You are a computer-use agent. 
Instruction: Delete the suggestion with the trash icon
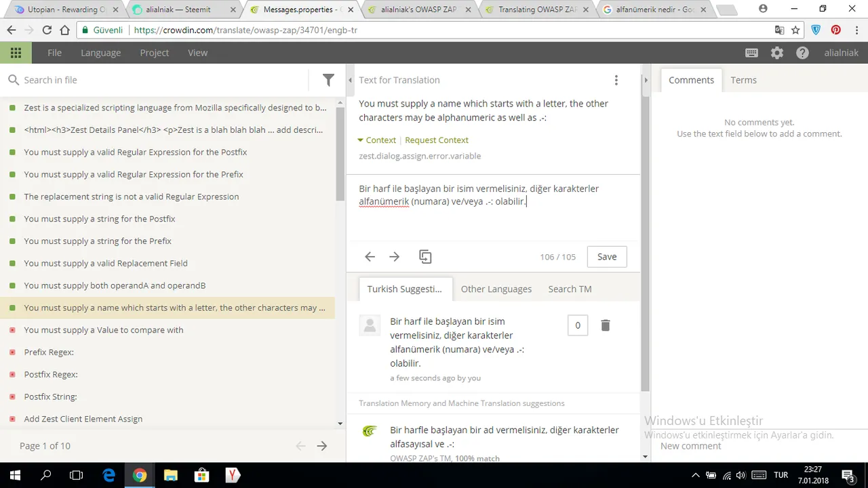coord(606,325)
